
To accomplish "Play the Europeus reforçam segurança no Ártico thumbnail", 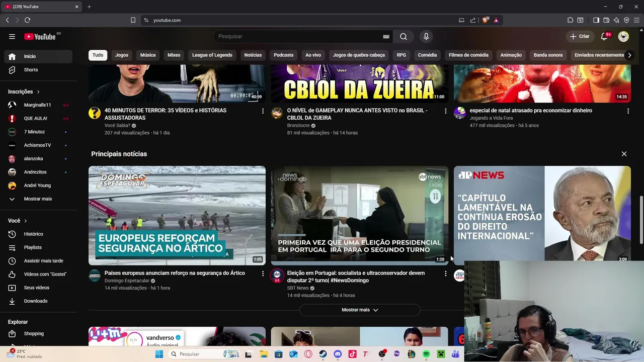I will [177, 216].
